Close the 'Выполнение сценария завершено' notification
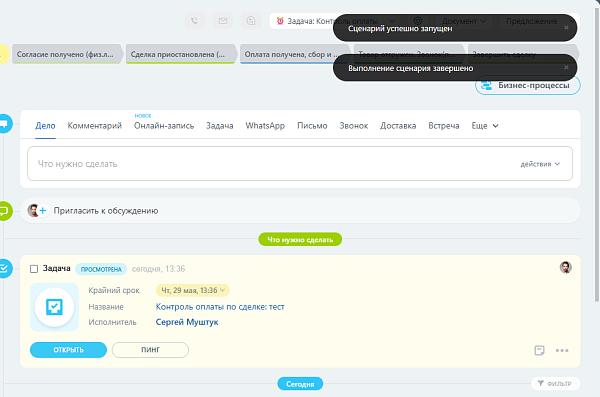The height and width of the screenshot is (397, 600). [x=566, y=67]
